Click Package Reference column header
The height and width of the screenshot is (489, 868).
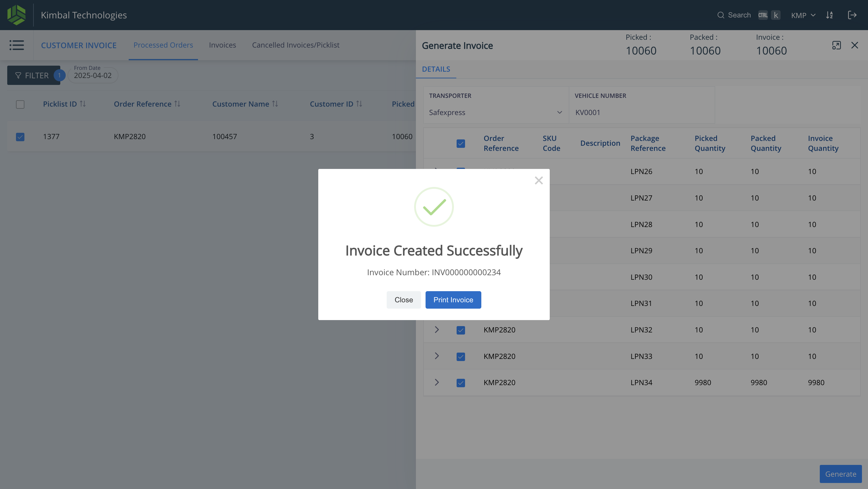648,143
